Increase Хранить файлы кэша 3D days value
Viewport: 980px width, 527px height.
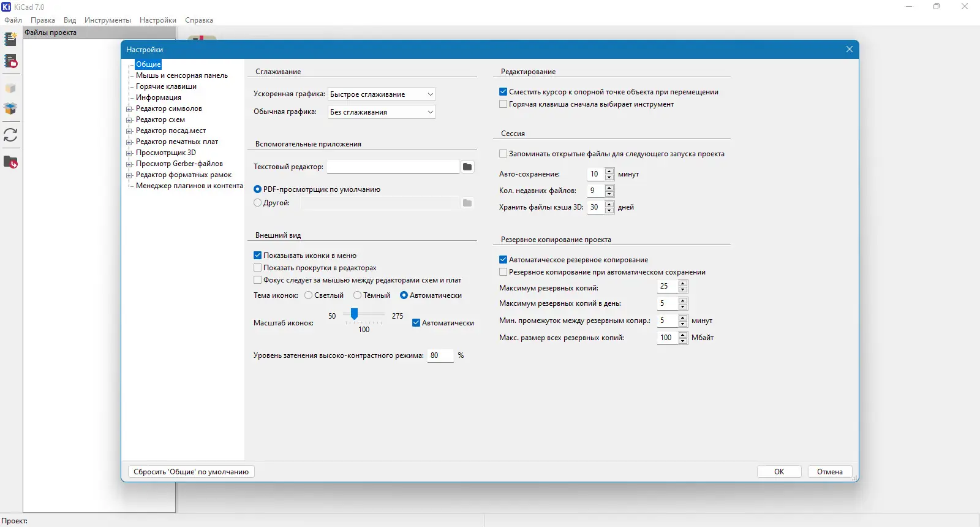tap(609, 204)
